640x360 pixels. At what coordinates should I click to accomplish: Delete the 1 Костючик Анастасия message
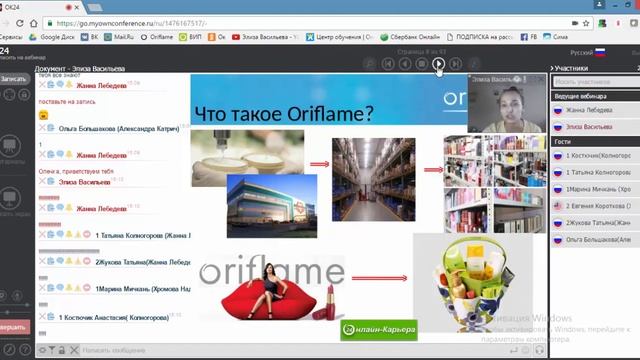pos(42,316)
